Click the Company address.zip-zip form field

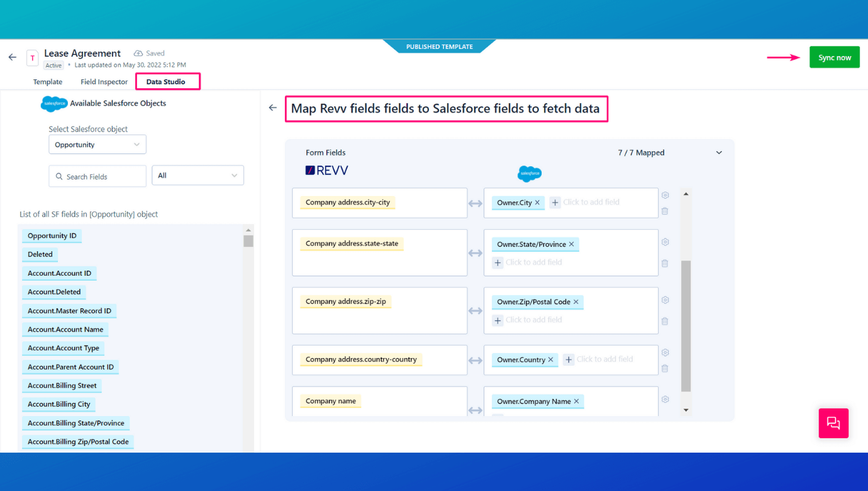click(346, 302)
